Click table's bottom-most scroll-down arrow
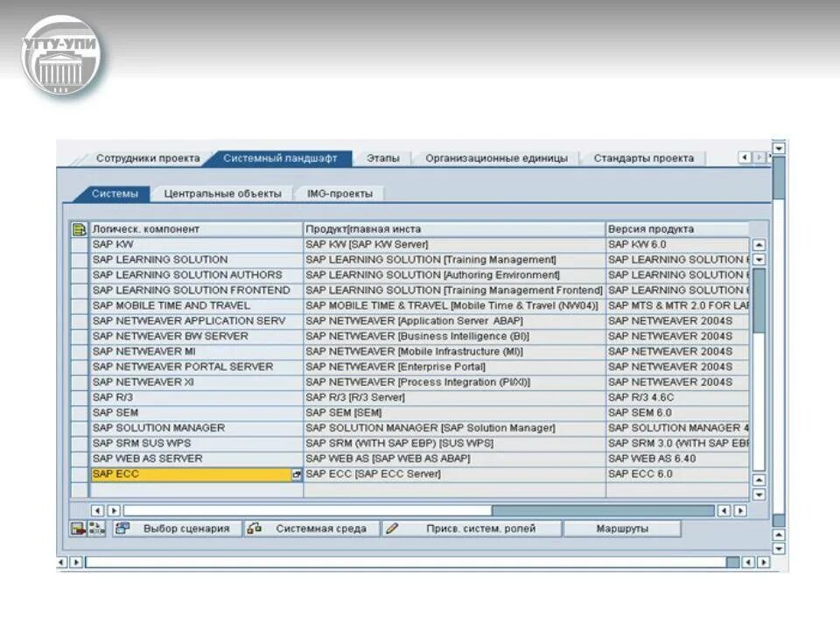Viewport: 840px width, 630px height. (759, 494)
